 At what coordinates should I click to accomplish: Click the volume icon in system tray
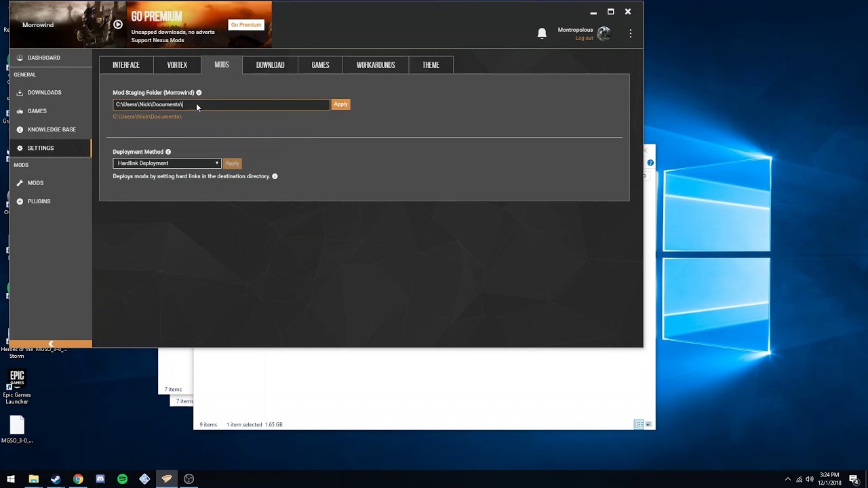(x=809, y=479)
